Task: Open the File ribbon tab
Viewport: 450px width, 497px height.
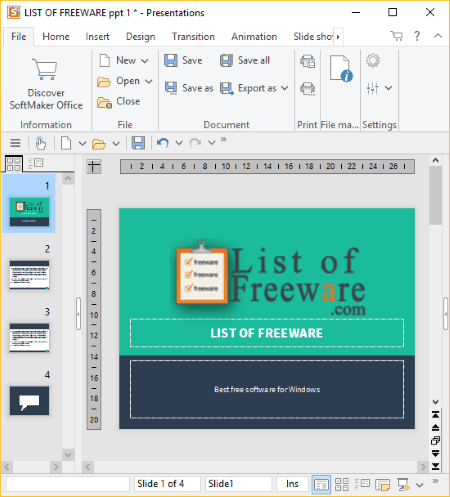Action: coord(19,37)
